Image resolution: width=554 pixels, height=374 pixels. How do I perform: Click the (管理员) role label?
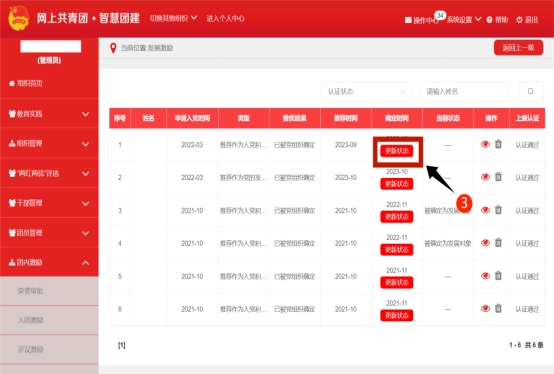coord(49,60)
